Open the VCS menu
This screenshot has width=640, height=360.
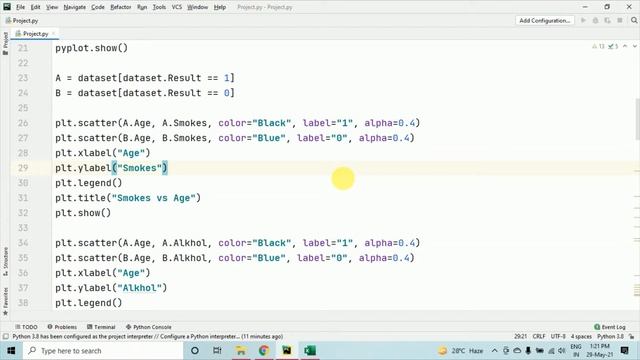click(x=177, y=7)
